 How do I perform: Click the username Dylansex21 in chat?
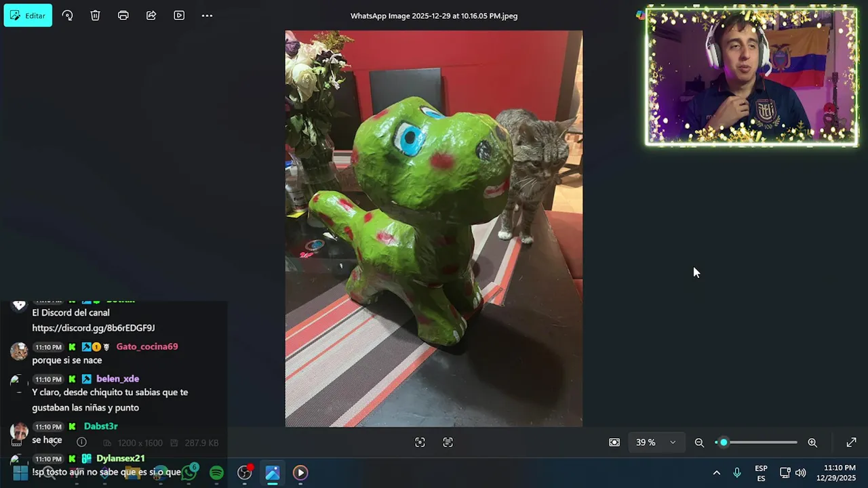pyautogui.click(x=121, y=459)
